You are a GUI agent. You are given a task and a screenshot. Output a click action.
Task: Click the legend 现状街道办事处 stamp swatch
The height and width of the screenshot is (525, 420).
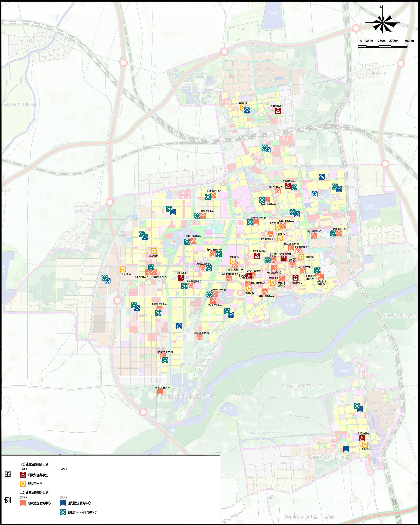point(23,475)
